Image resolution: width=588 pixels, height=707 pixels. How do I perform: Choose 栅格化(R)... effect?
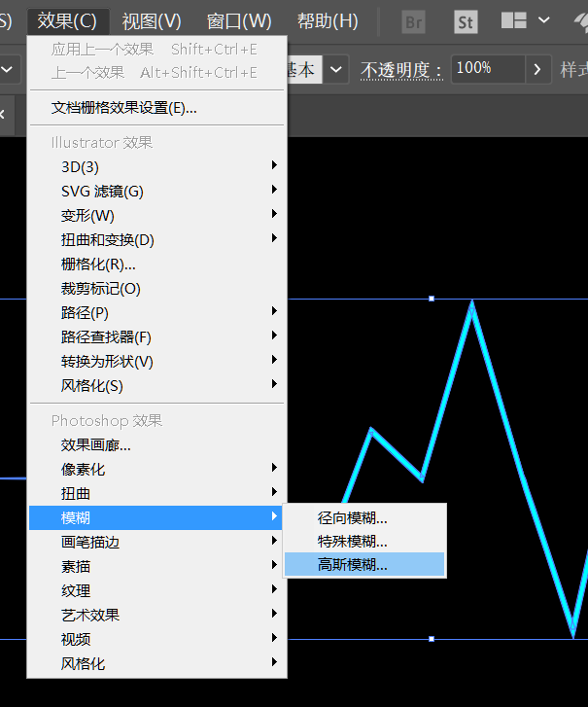156,265
